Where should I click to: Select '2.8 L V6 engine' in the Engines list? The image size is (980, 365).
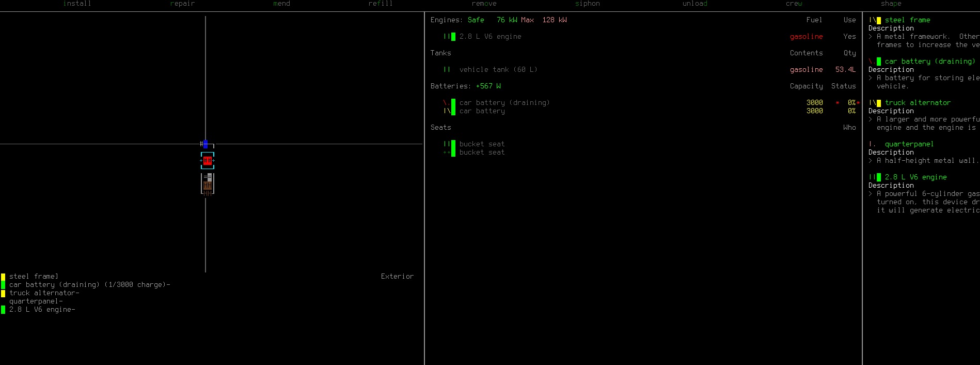[x=491, y=37]
